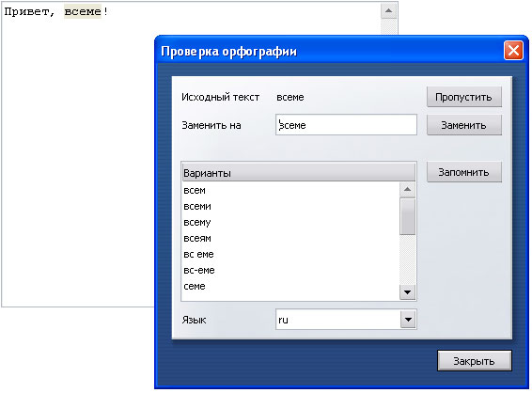
Task: Click the word "Привет," in the editor
Action: pyautogui.click(x=29, y=12)
